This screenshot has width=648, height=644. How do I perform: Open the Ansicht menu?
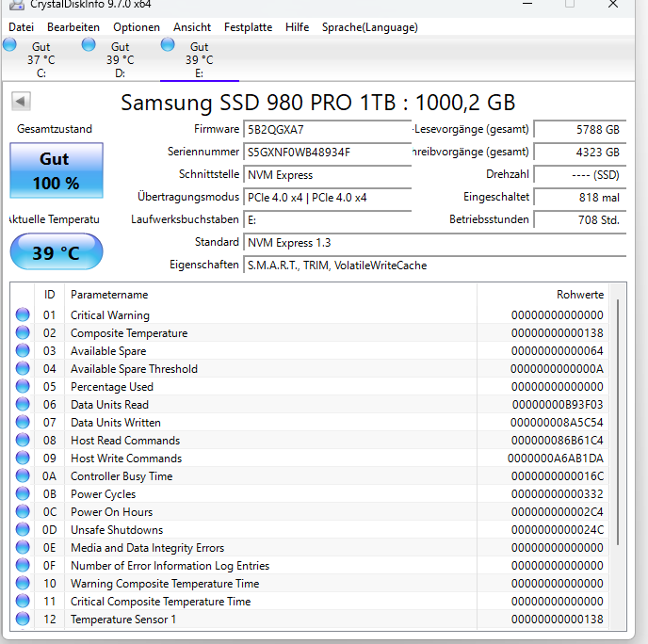(192, 27)
